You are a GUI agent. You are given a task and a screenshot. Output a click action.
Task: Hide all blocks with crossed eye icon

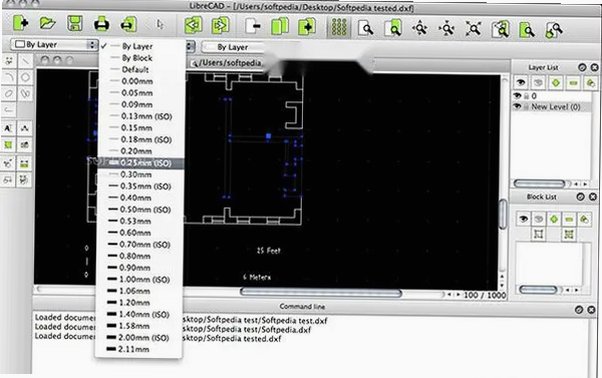[539, 219]
